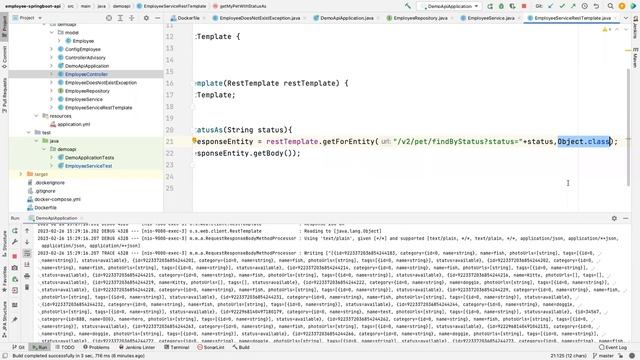Click the Build project hammer icon
The width and height of the screenshot is (640, 360).
(x=408, y=6)
